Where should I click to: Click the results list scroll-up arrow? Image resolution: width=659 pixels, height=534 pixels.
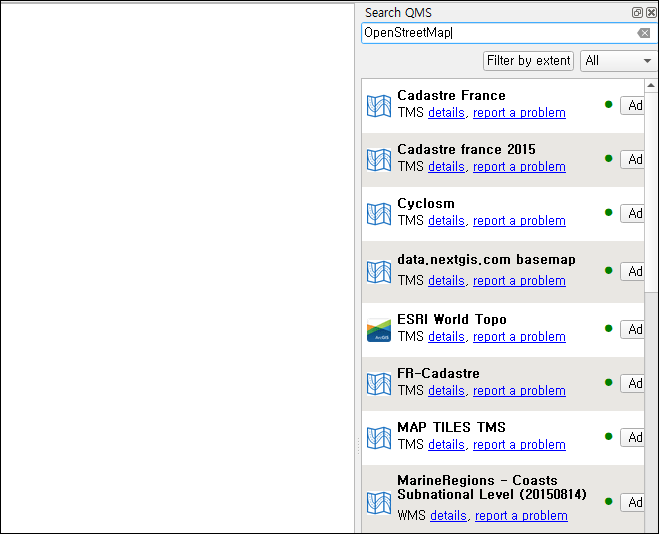(651, 86)
